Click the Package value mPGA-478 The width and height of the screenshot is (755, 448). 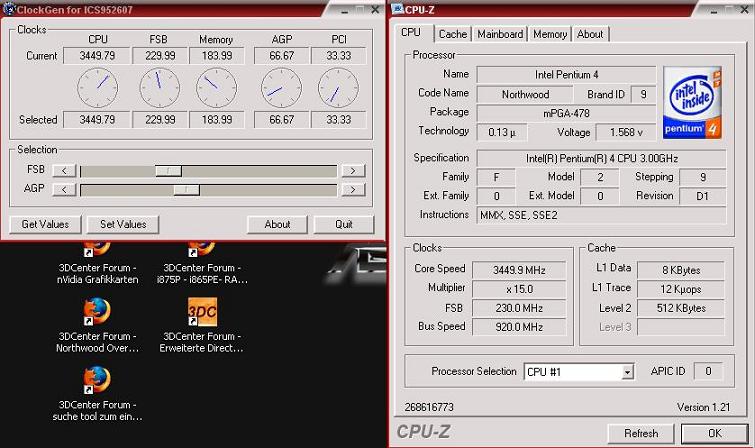[566, 113]
